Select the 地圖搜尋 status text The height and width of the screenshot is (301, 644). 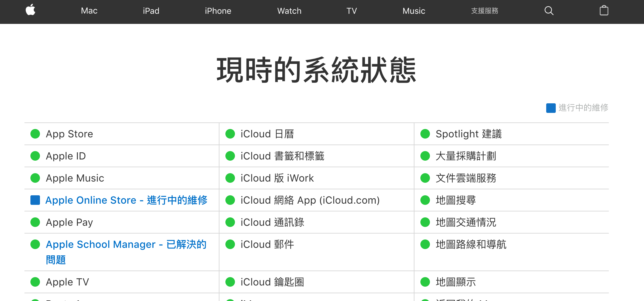point(456,200)
